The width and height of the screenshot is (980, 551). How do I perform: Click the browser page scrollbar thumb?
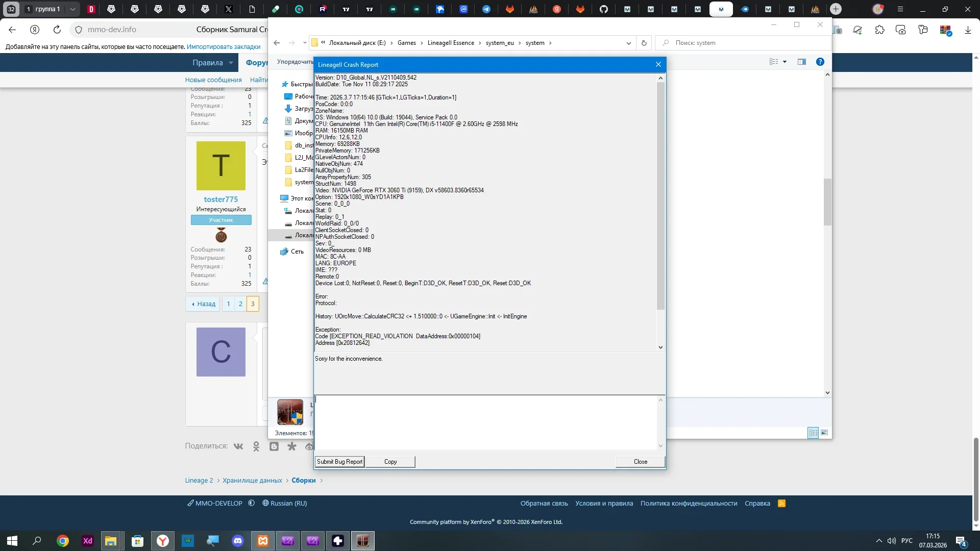tap(976, 480)
